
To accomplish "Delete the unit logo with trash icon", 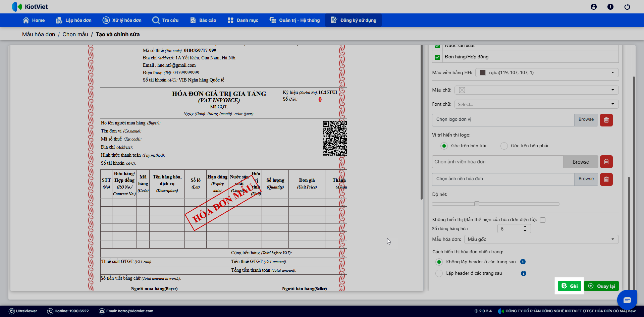I will pyautogui.click(x=606, y=120).
